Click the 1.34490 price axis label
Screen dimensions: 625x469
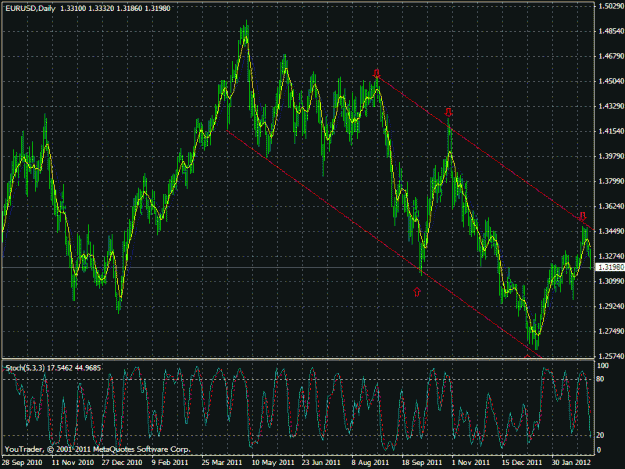(x=611, y=231)
